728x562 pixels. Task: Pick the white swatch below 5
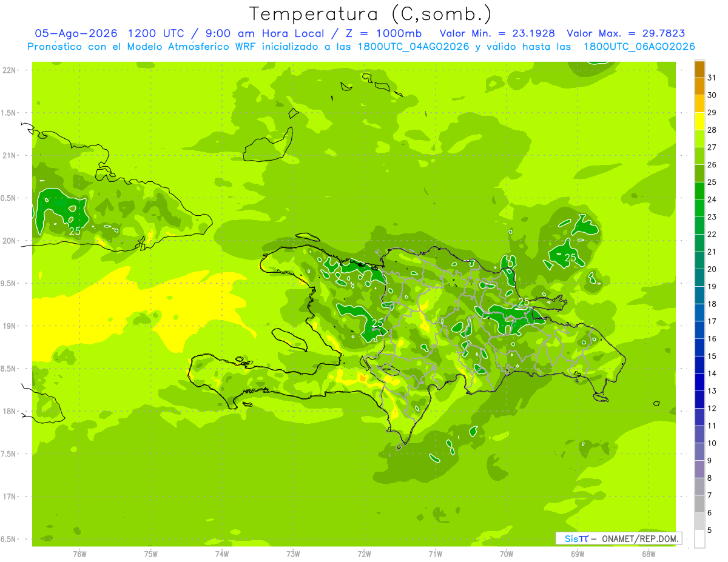tap(699, 539)
